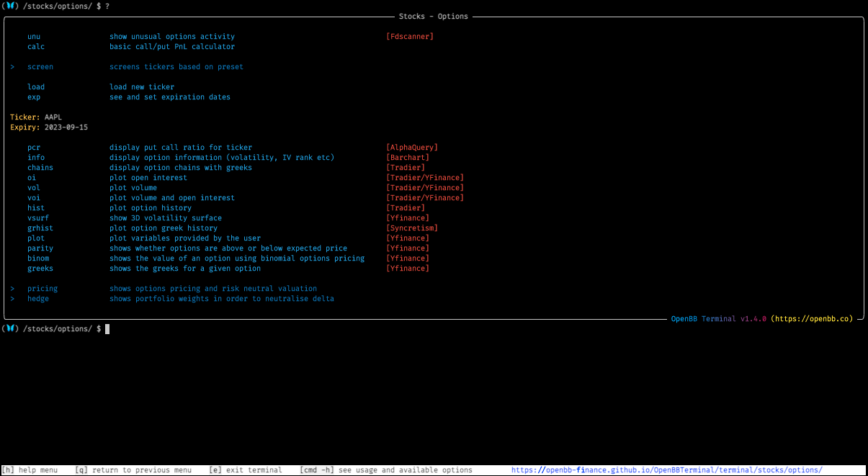Click the [Tradier/YFinance] tag on voi row
868x476 pixels.
click(x=425, y=198)
